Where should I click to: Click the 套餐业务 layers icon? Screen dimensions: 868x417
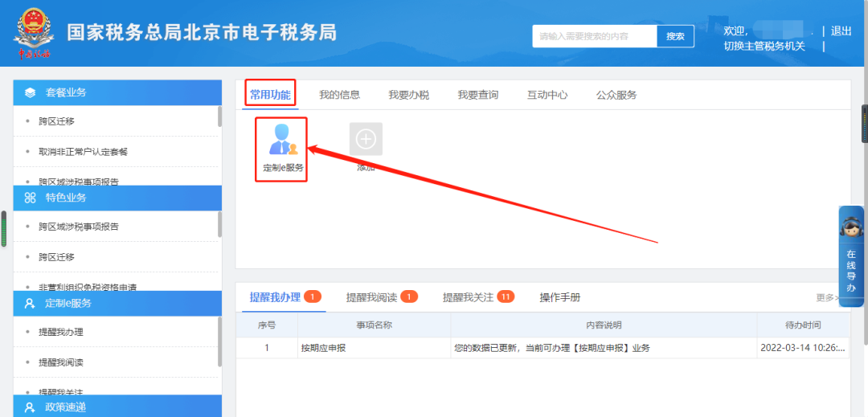pos(30,92)
